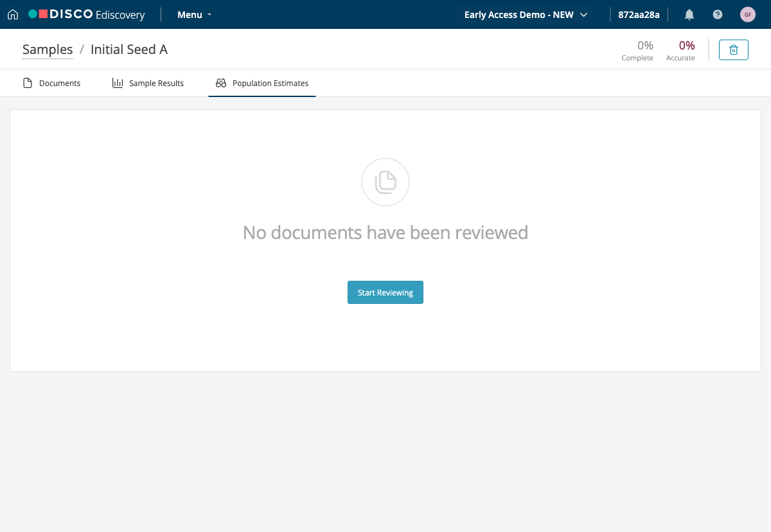Open the Menu dropdown
Screen dimensions: 771x532
pos(194,15)
